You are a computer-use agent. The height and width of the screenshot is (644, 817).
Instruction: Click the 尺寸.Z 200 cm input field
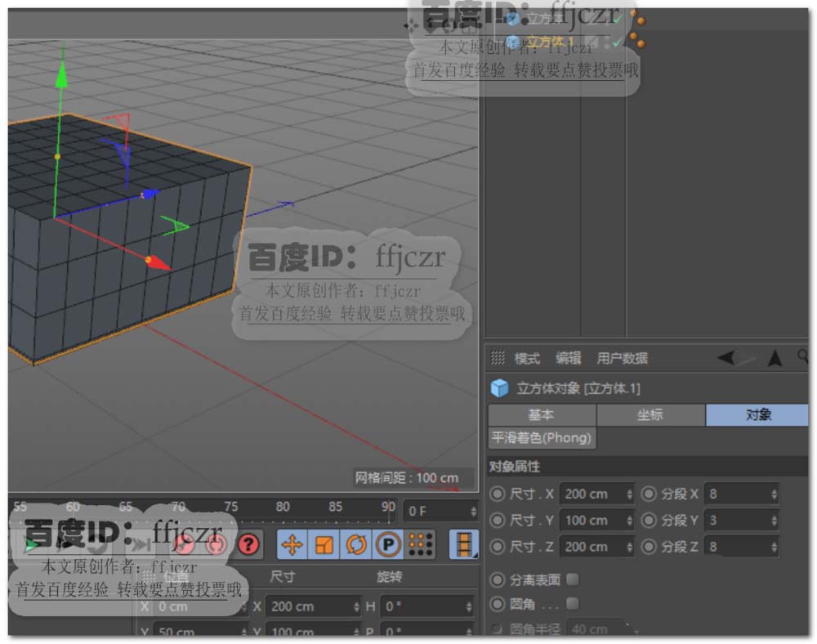tap(596, 547)
